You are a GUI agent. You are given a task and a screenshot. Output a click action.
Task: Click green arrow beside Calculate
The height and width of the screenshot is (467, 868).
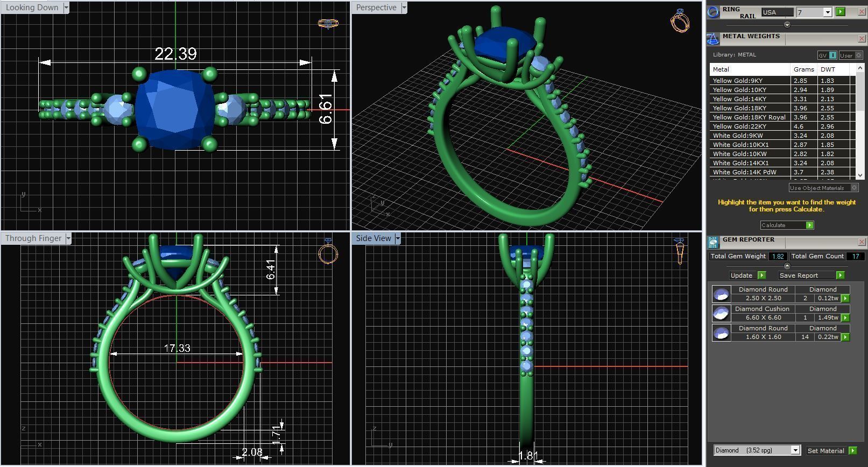click(809, 225)
